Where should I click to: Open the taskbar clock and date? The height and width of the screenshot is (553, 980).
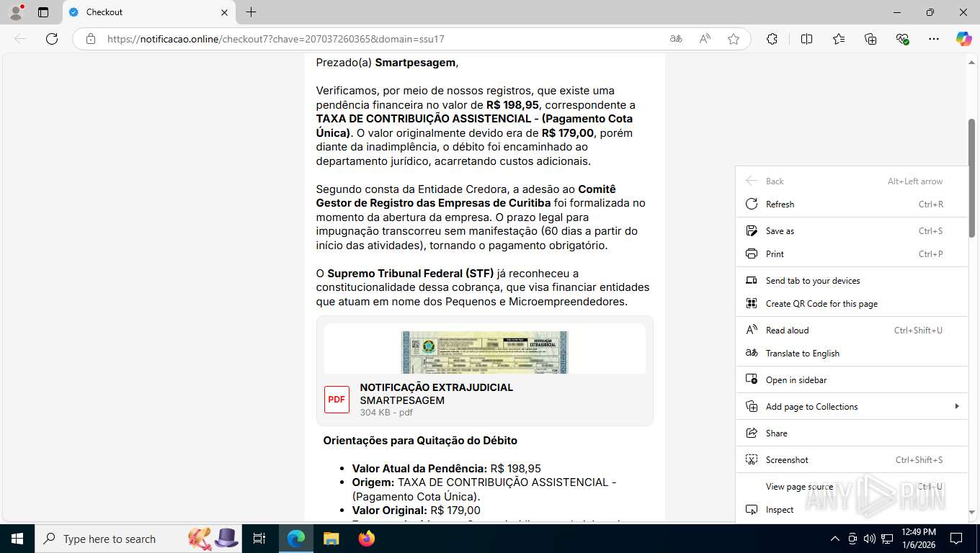[918, 539]
